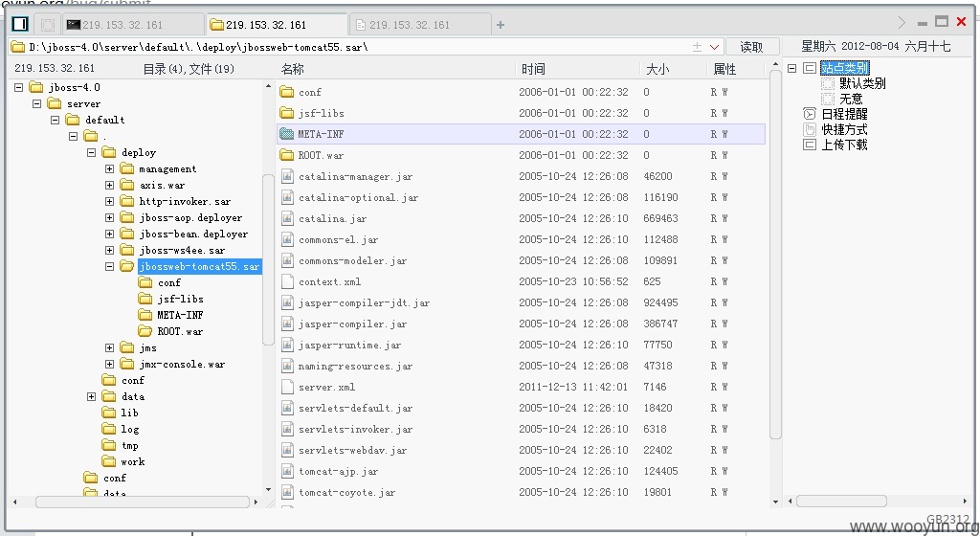Select jboss-ws4ee.sar folder in tree
Image resolution: width=980 pixels, height=536 pixels.
(182, 251)
